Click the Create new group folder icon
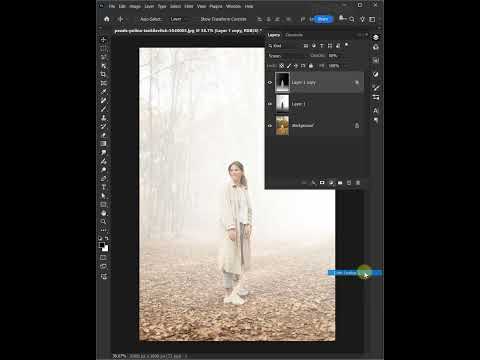 (x=340, y=183)
